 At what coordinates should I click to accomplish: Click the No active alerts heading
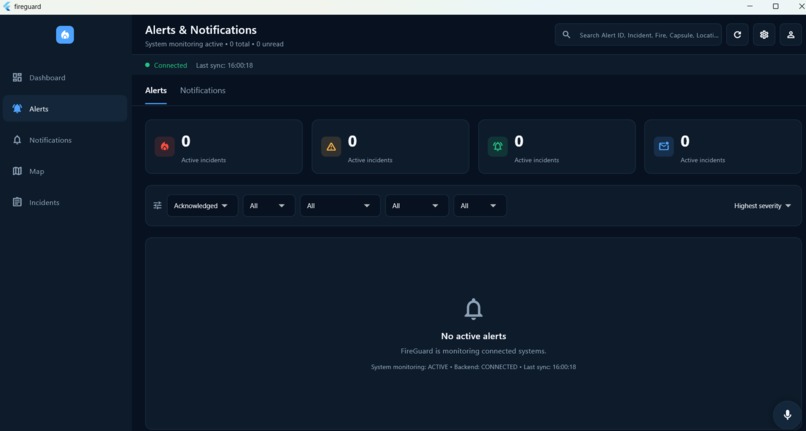[x=473, y=336]
